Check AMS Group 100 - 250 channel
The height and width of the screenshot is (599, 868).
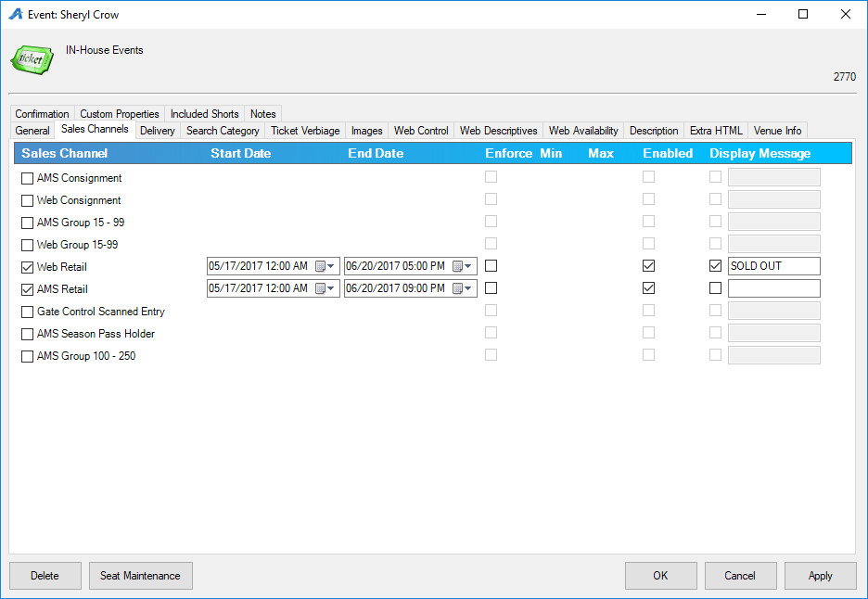(27, 356)
